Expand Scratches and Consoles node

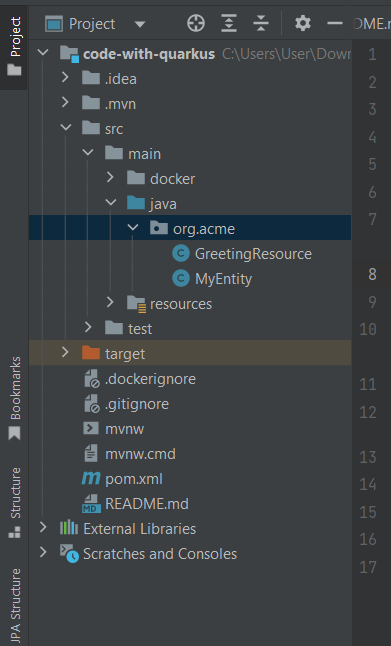pyautogui.click(x=43, y=552)
